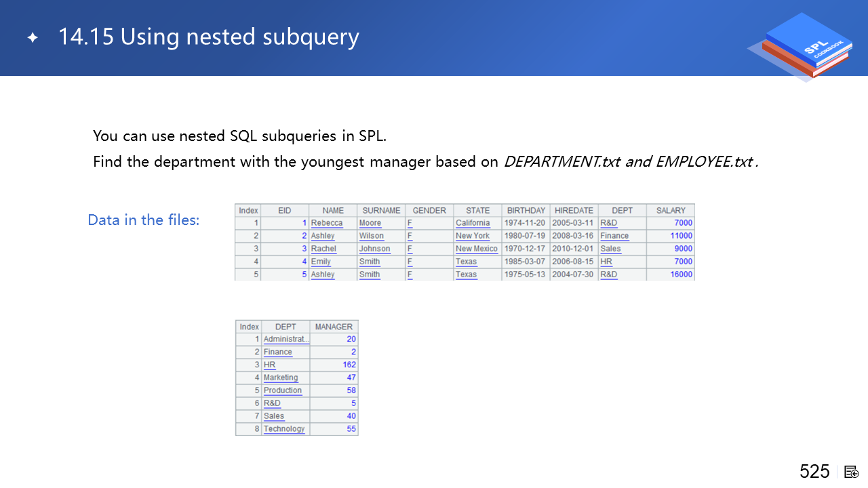This screenshot has height=488, width=868.
Task: Click the slide number 525
Action: pyautogui.click(x=814, y=472)
